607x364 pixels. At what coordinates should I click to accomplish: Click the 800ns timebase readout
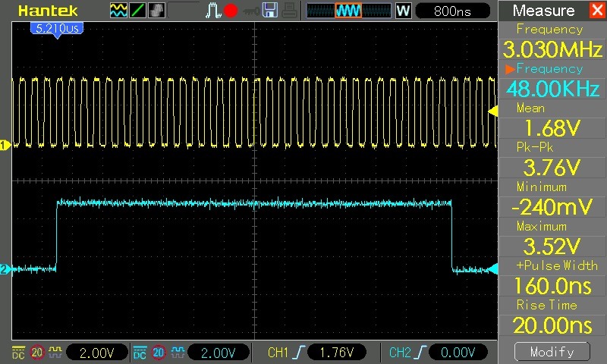pos(452,11)
